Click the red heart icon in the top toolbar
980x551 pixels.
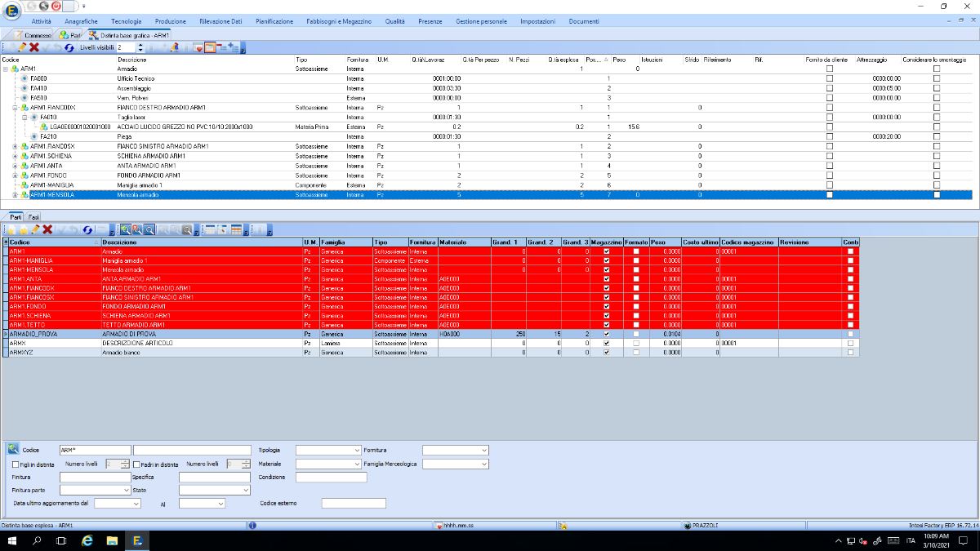(198, 47)
